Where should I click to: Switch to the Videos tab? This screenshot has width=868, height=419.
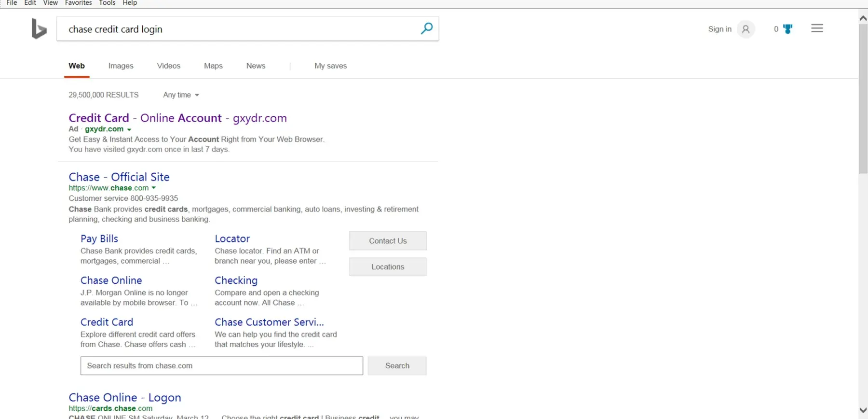pyautogui.click(x=168, y=66)
